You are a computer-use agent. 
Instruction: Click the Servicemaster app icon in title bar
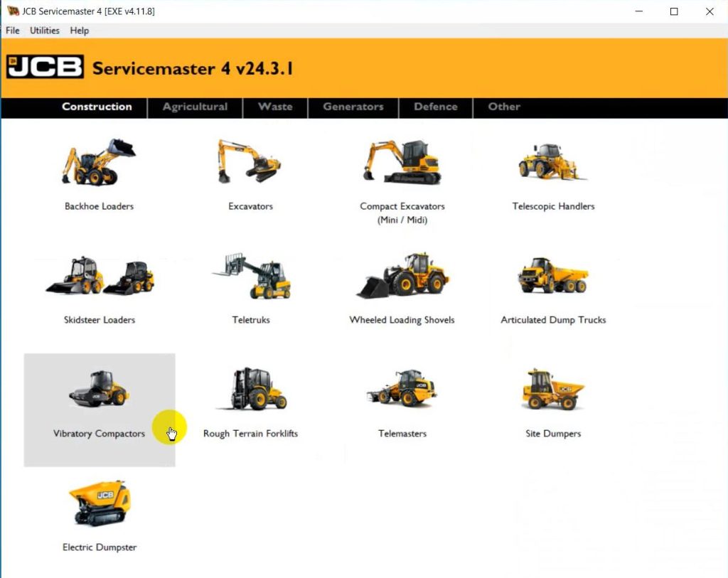click(13, 11)
